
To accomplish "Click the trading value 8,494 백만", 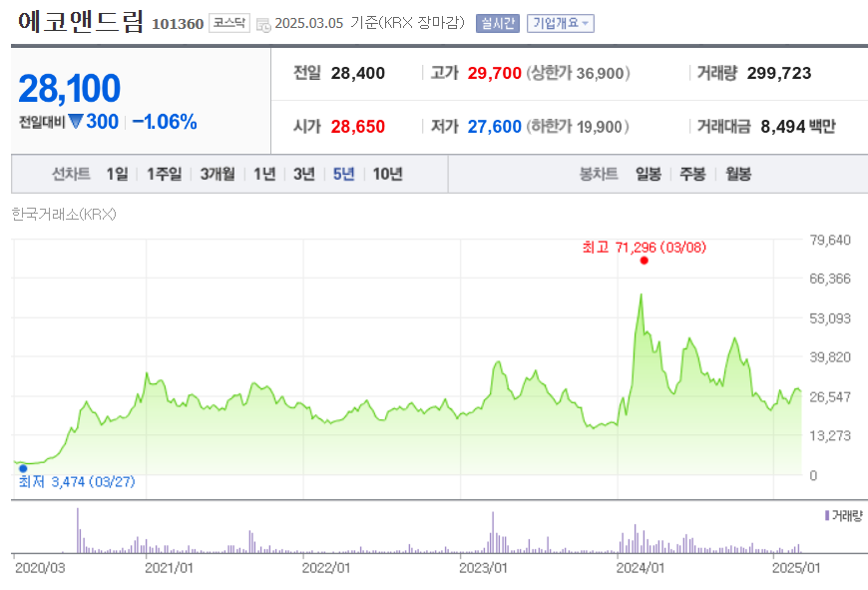I will coord(798,127).
